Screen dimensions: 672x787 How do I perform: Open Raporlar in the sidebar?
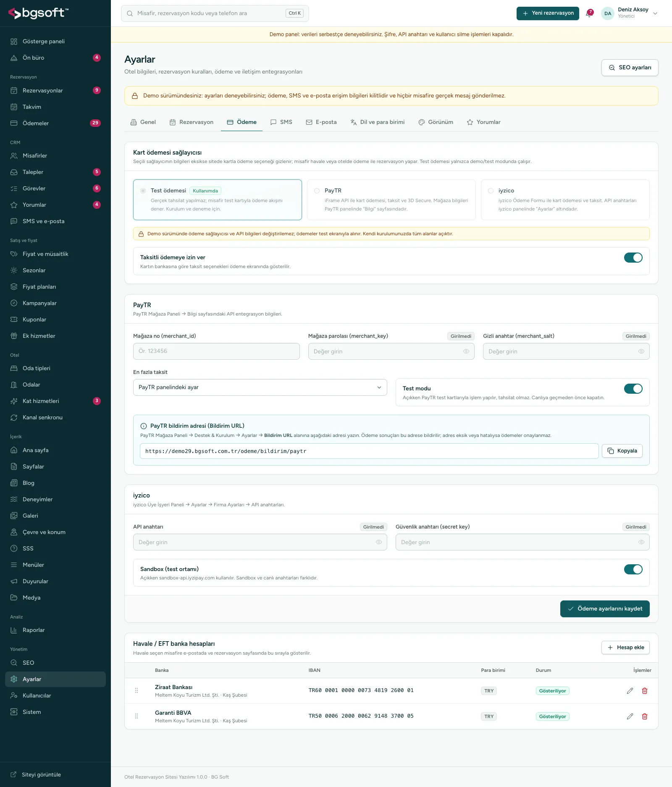pyautogui.click(x=55, y=630)
